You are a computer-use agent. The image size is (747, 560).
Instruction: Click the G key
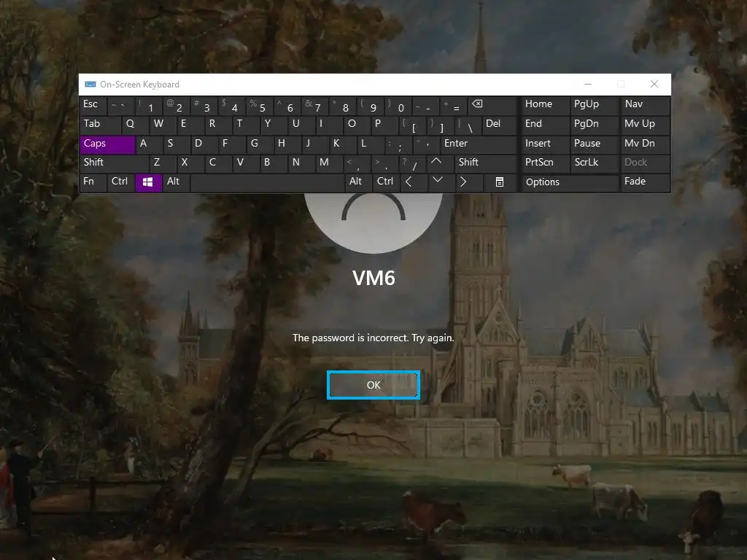(x=259, y=145)
